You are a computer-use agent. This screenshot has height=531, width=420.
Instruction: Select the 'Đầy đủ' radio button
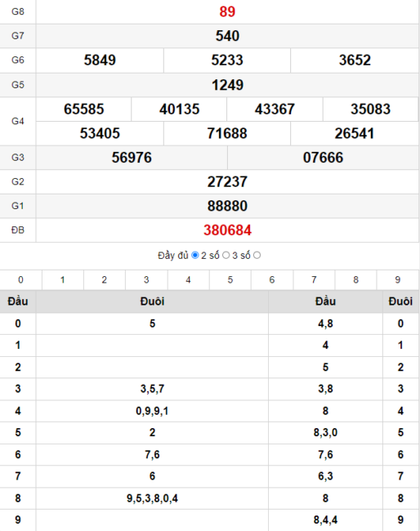click(195, 256)
